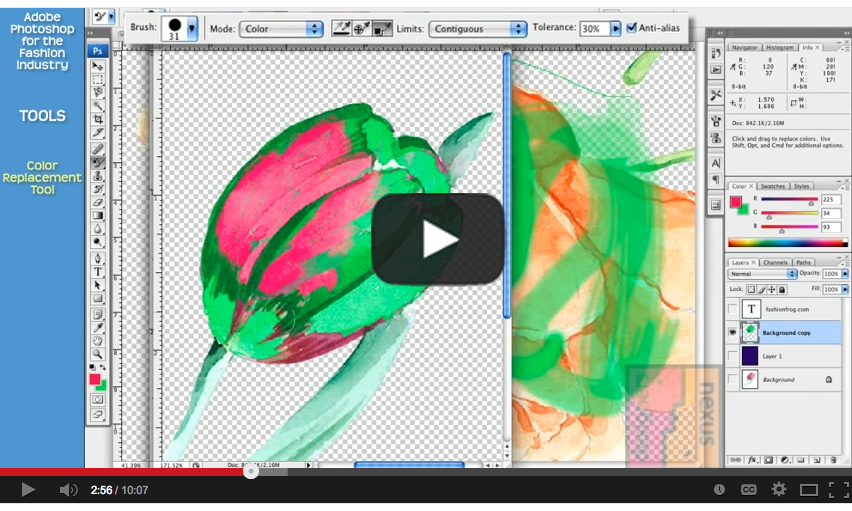The width and height of the screenshot is (852, 511).
Task: Click the Add layer style fx icon
Action: (x=753, y=460)
